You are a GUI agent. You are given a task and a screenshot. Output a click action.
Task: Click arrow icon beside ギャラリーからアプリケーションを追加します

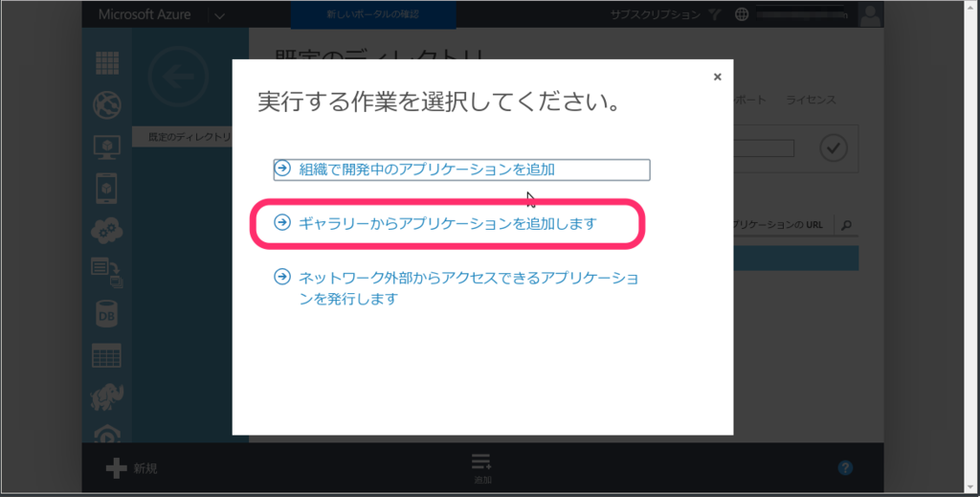282,222
